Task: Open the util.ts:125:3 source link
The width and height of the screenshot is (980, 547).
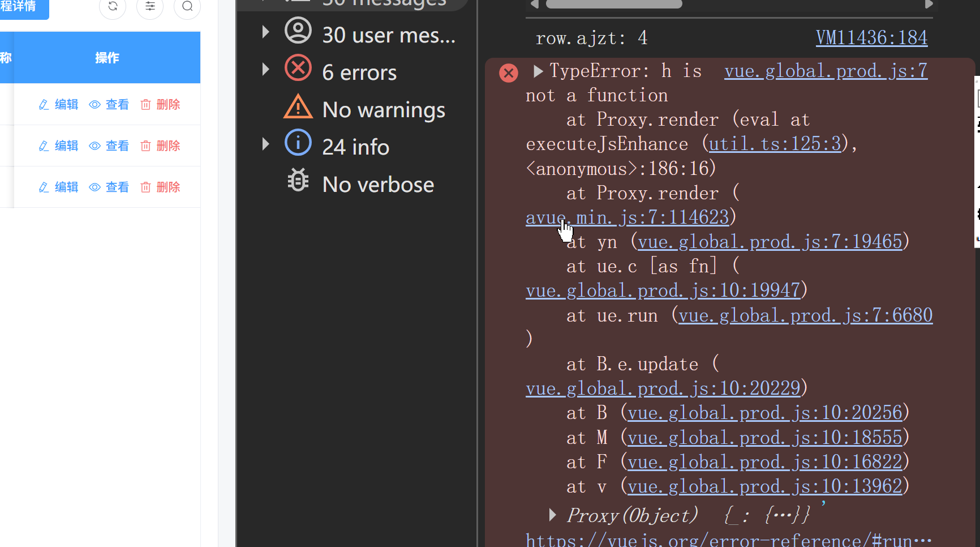Action: point(775,144)
